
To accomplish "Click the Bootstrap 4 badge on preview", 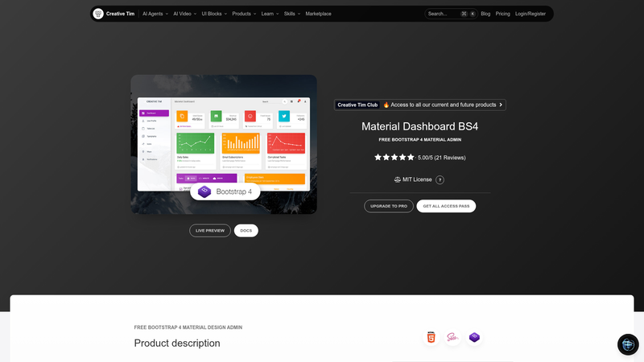I will (225, 191).
